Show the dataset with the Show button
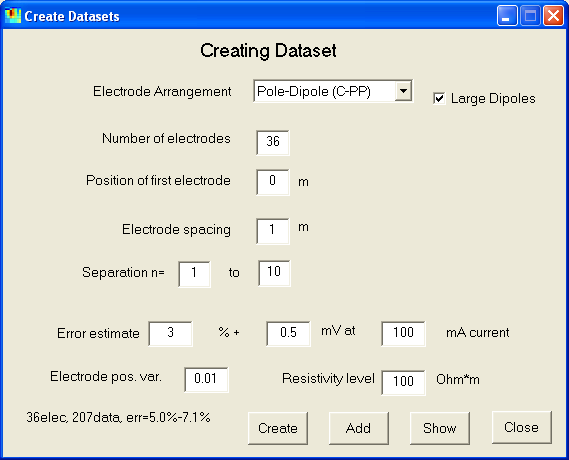The image size is (569, 460). point(440,428)
